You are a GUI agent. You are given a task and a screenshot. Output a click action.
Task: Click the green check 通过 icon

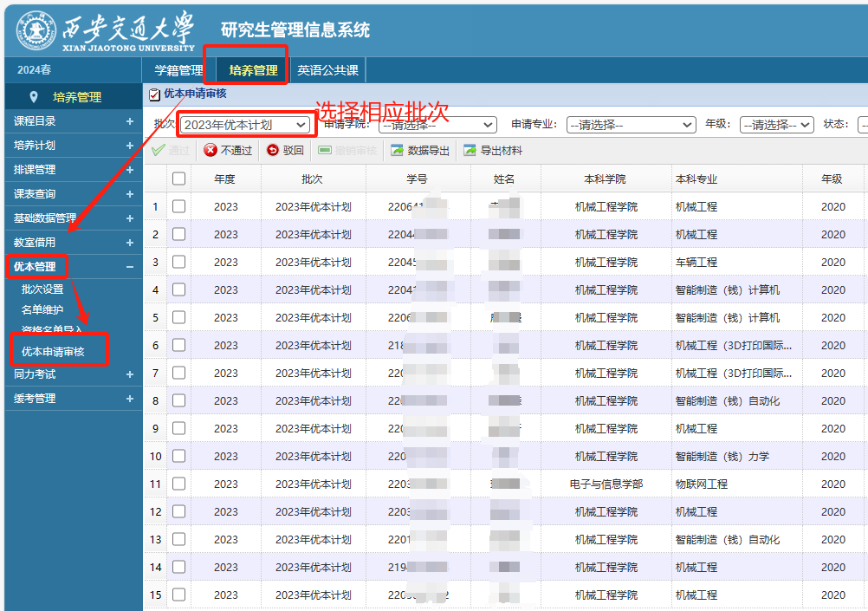coord(159,150)
